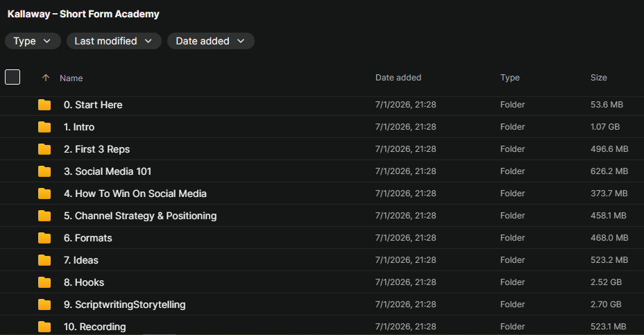Click the folder icon beside 10. Recording
644x335 pixels.
point(44,327)
